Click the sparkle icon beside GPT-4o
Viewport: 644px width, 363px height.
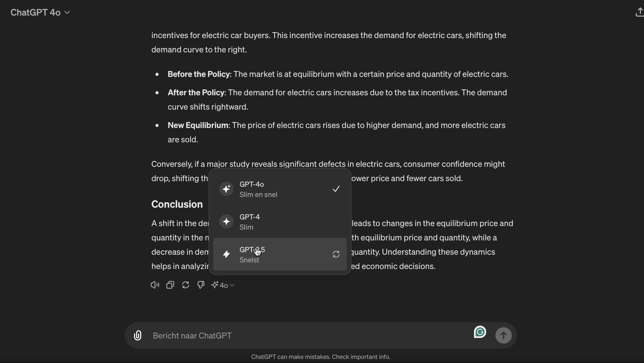pos(226,189)
